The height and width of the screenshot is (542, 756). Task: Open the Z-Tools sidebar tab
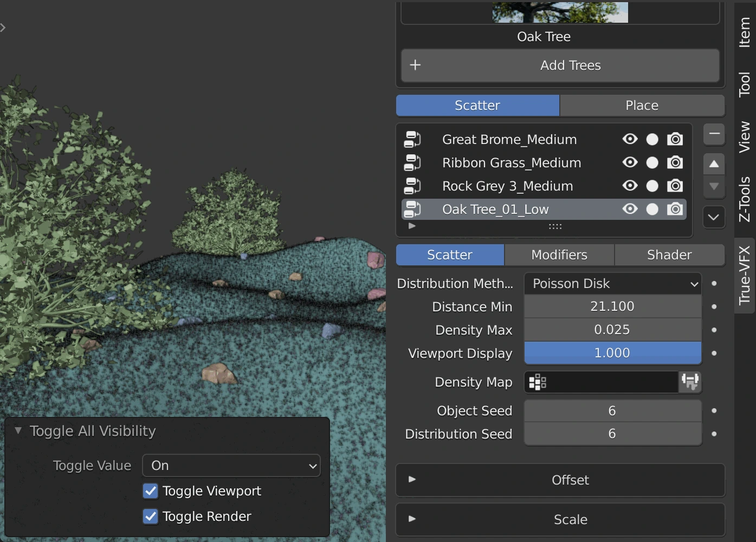(x=745, y=199)
